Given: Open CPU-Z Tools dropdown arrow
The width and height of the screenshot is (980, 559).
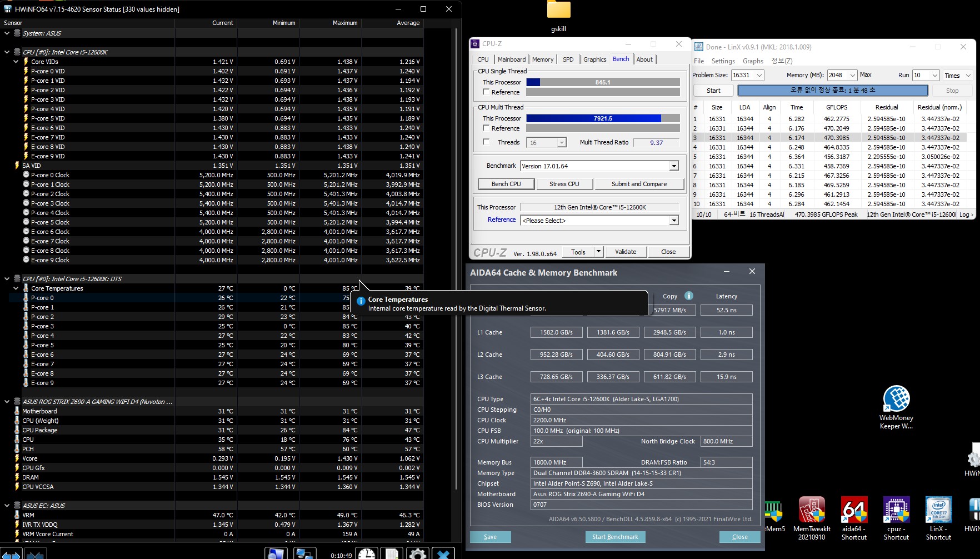Looking at the screenshot, I should click(598, 252).
